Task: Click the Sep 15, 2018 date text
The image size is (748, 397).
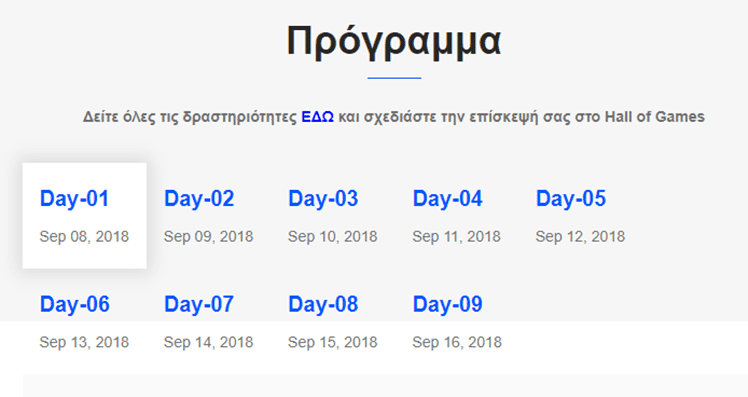Action: point(332,342)
